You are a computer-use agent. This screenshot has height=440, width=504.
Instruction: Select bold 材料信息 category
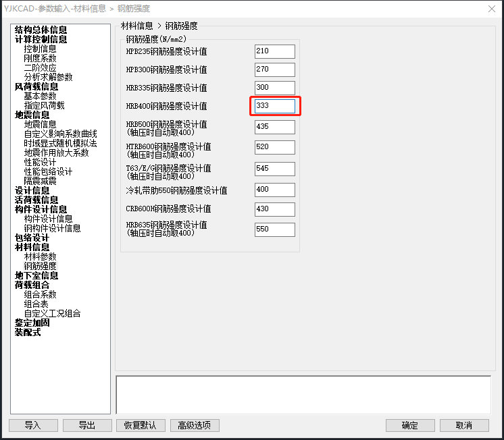coord(32,247)
